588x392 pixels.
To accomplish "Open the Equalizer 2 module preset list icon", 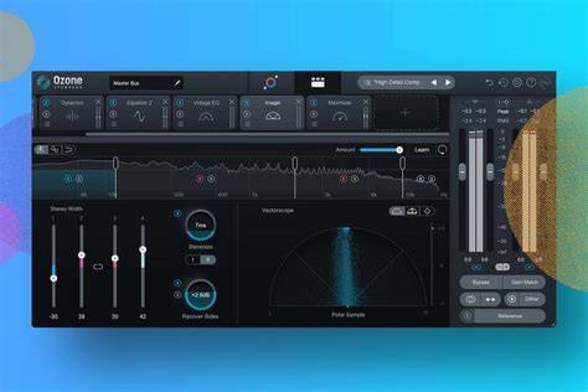I will point(114,124).
